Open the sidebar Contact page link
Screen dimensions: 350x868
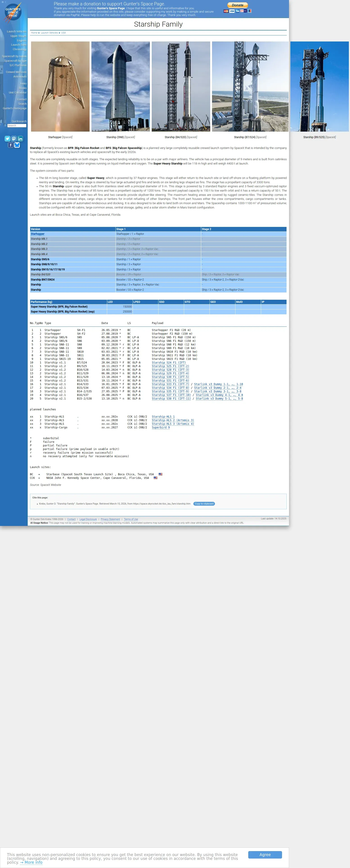(x=22, y=99)
